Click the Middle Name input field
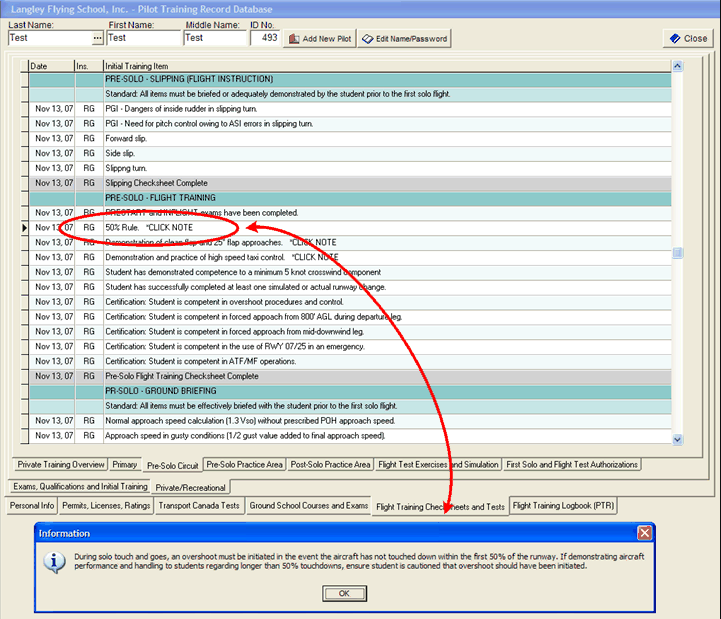Image resolution: width=721 pixels, height=619 pixels. 214,38
